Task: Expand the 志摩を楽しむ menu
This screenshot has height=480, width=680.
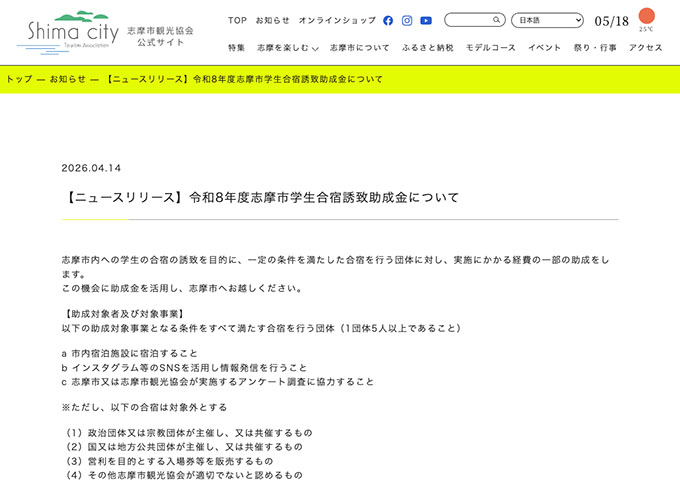Action: pyautogui.click(x=288, y=48)
